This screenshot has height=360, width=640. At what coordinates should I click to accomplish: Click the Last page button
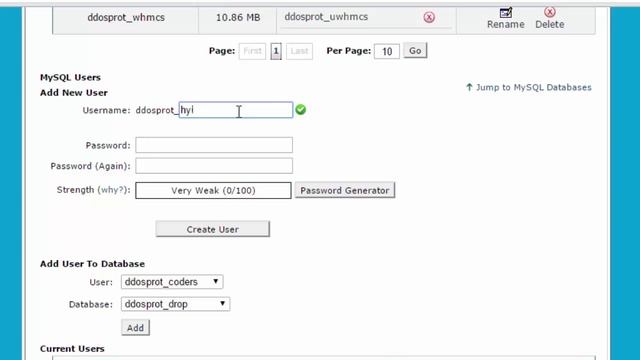point(300,51)
